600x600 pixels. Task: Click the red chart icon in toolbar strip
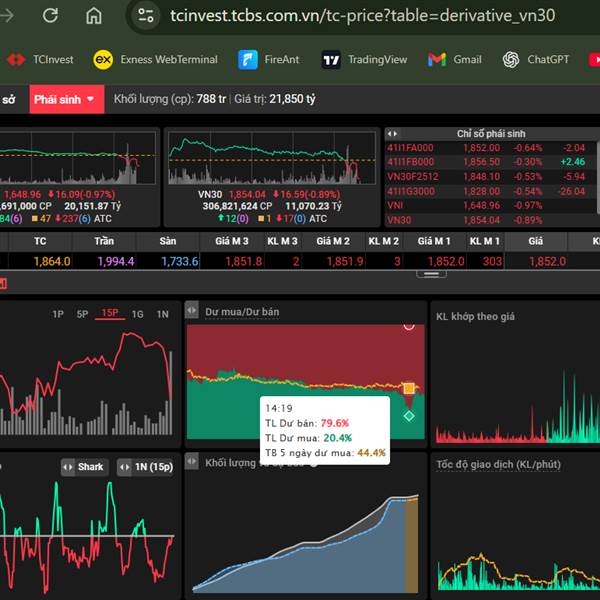(3, 284)
